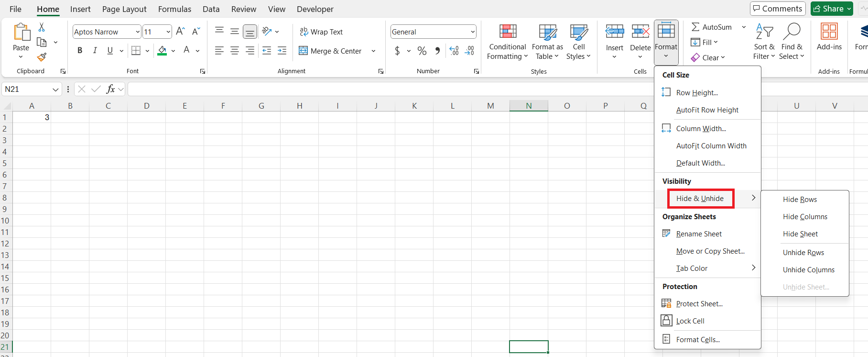Apply the Fill Color bucket
Viewport: 868px width, 357px height.
click(163, 50)
